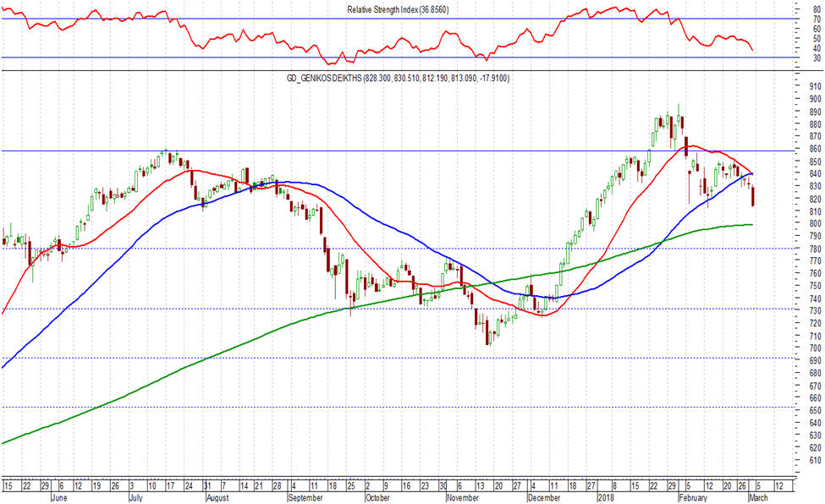
Task: Select the November month label
Action: click(x=463, y=498)
